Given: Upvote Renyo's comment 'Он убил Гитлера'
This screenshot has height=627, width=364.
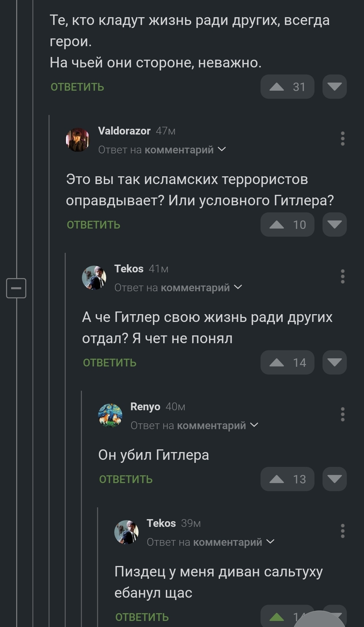Looking at the screenshot, I should coord(287,479).
